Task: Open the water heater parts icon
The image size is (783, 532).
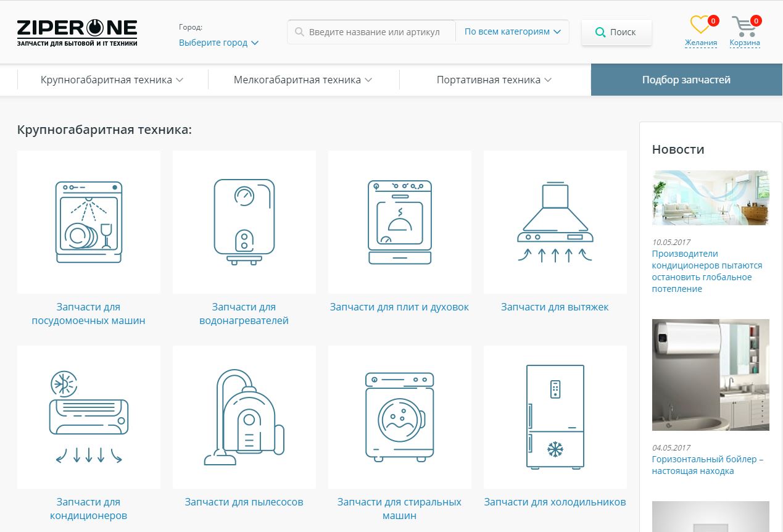Action: coord(244,222)
